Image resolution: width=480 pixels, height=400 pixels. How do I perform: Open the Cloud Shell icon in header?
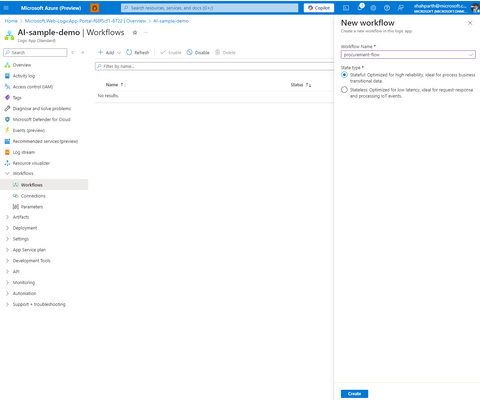[x=346, y=8]
